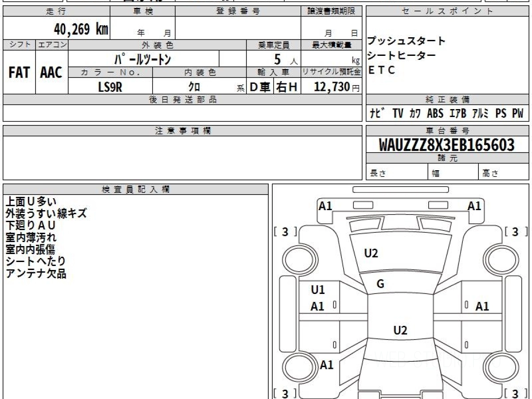Select the chassis number WAUZZZ8X3EB165603
The height and width of the screenshot is (399, 532).
click(447, 145)
